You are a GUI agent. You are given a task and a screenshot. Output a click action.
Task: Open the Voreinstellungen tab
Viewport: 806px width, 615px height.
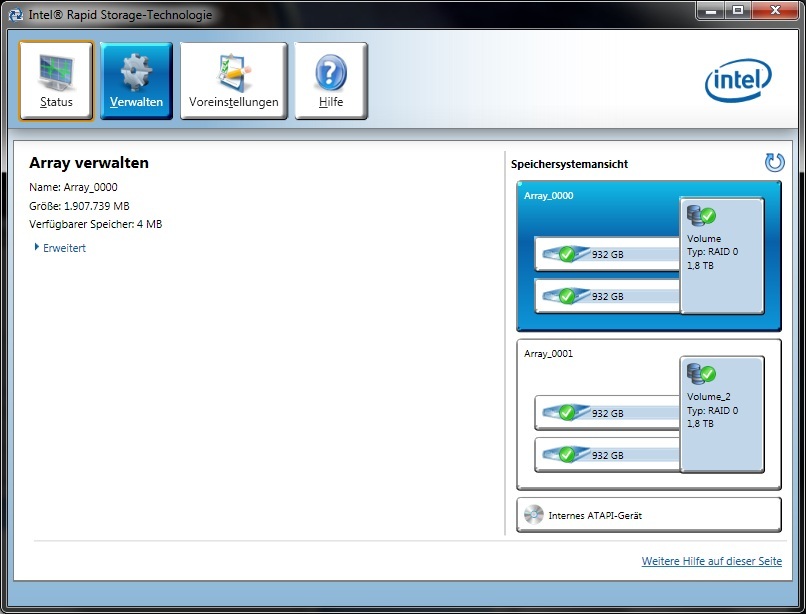pyautogui.click(x=233, y=81)
